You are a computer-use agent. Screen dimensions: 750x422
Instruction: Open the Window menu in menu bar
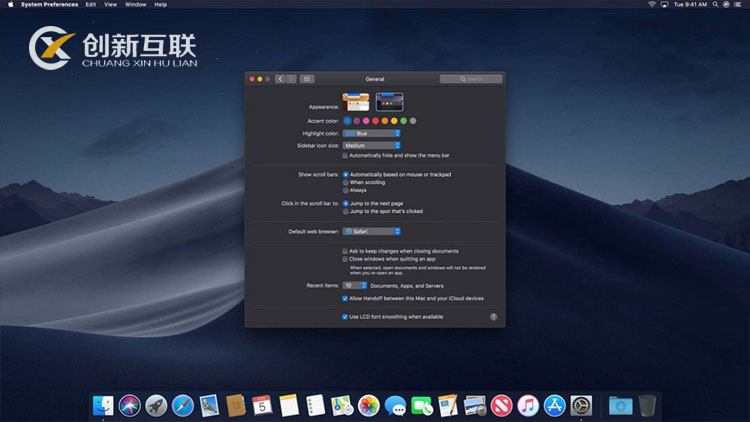(133, 5)
